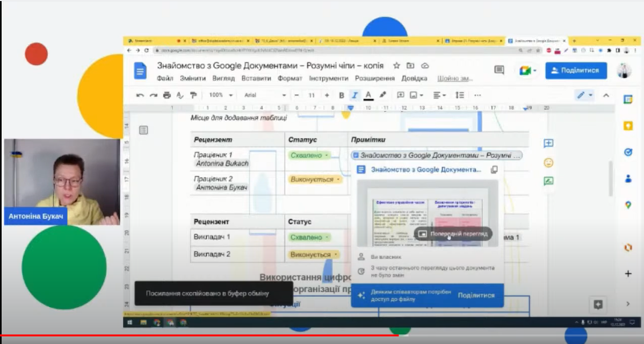644x344 pixels.
Task: Show the document outline icon
Action: 143,130
